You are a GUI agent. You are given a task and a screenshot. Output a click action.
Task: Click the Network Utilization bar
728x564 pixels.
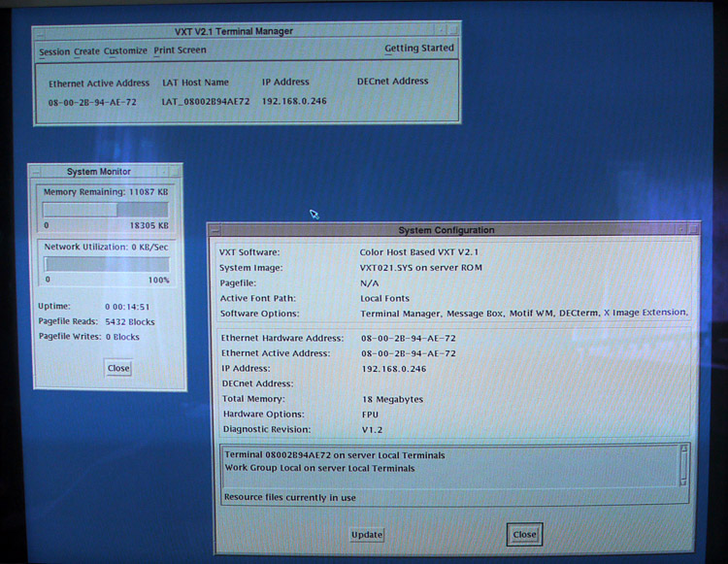[x=106, y=264]
